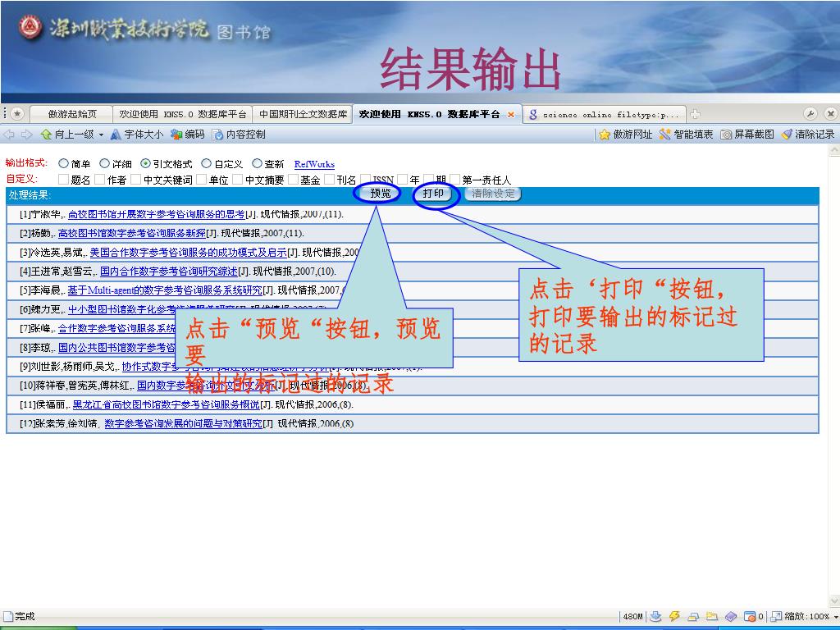Click the page icon next to 完成 status
The image size is (840, 630).
click(7, 617)
